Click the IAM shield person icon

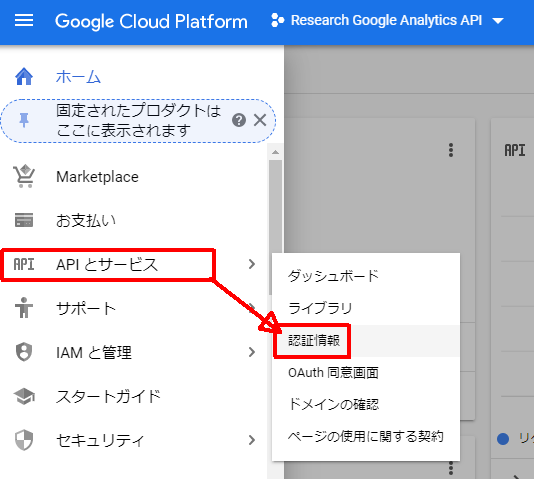24,352
